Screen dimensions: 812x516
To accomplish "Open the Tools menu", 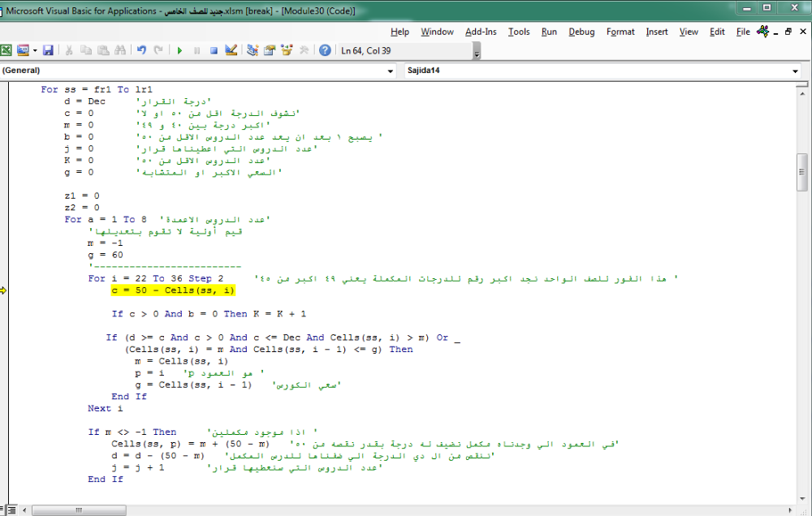I will pyautogui.click(x=519, y=32).
